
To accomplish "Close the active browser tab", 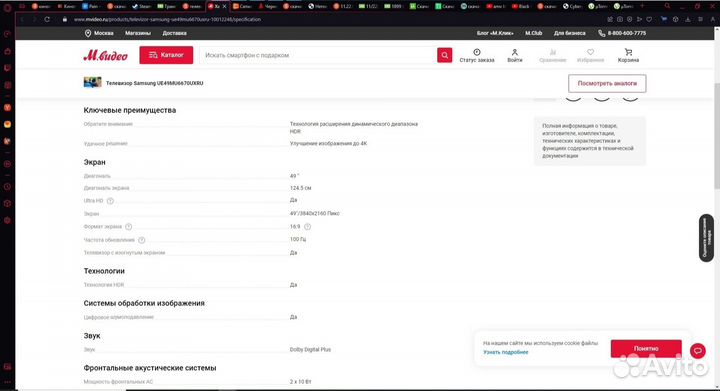I will coord(224,6).
